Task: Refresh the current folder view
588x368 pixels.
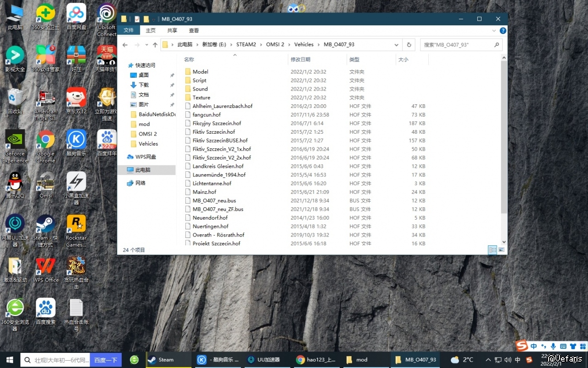Action: click(x=409, y=45)
